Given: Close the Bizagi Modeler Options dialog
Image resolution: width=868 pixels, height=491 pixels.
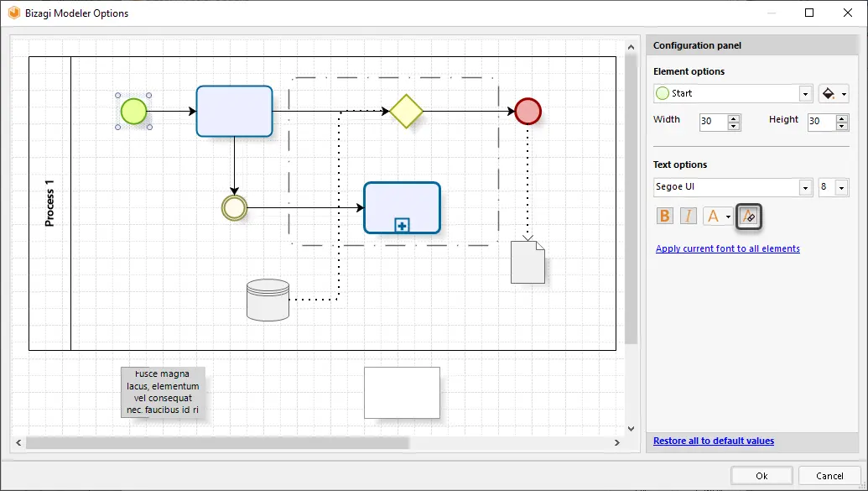Looking at the screenshot, I should [848, 13].
